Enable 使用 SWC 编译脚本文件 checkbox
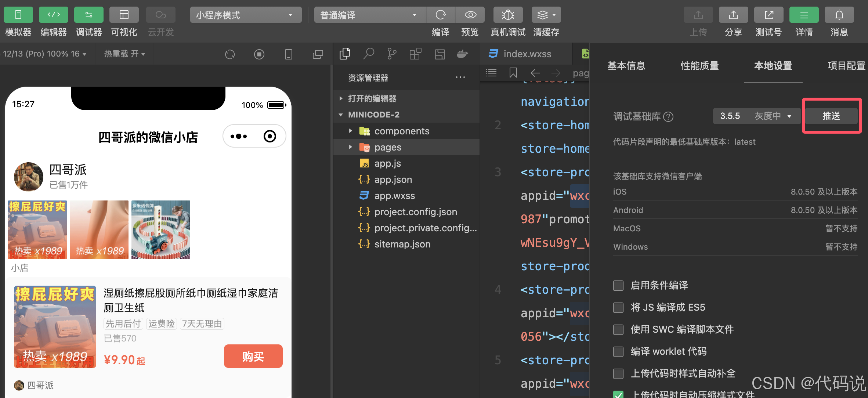868x398 pixels. click(618, 330)
